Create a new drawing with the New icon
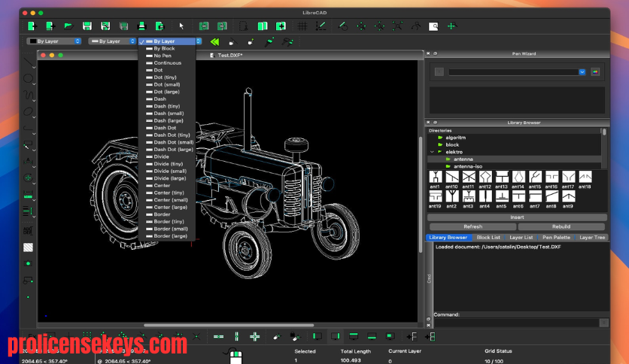629x364 pixels. coord(32,26)
